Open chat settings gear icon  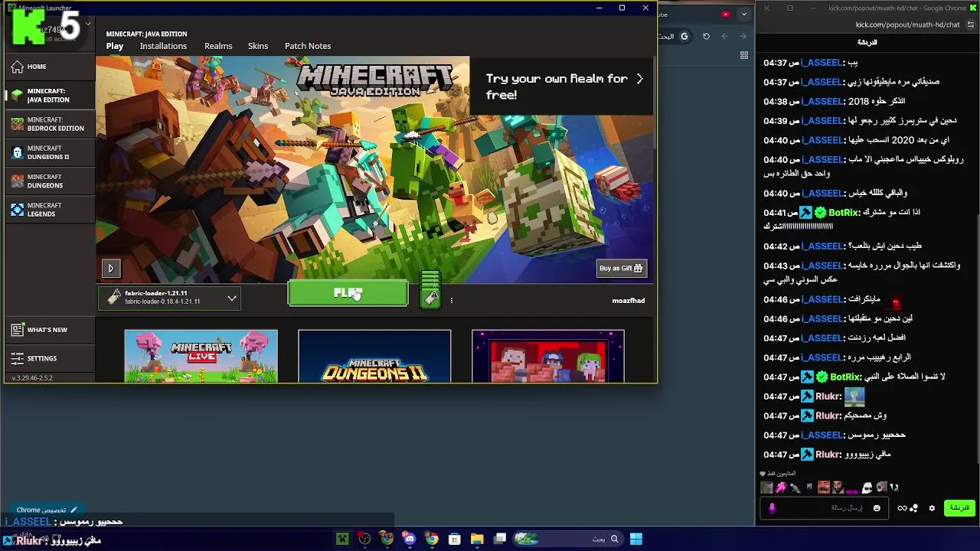click(932, 508)
